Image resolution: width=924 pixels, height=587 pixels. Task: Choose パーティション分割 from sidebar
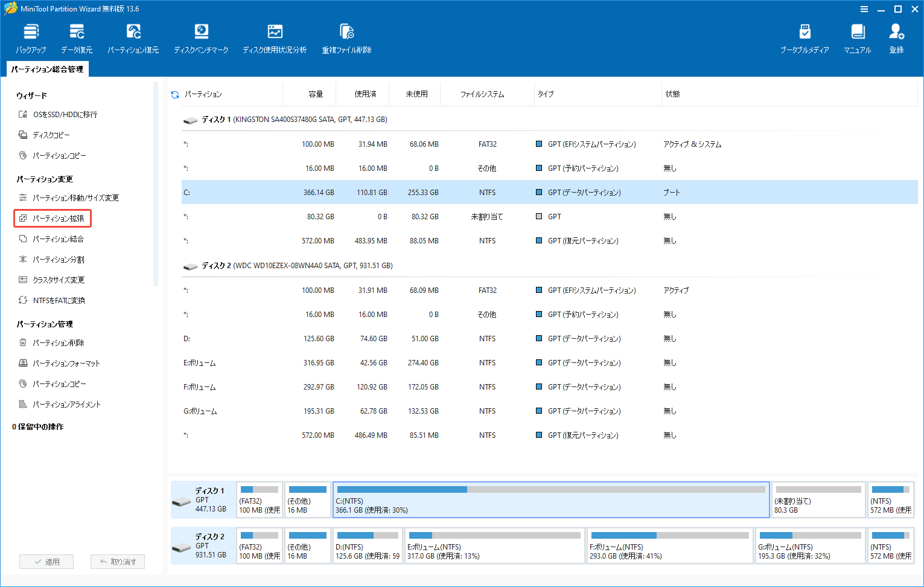tap(59, 259)
